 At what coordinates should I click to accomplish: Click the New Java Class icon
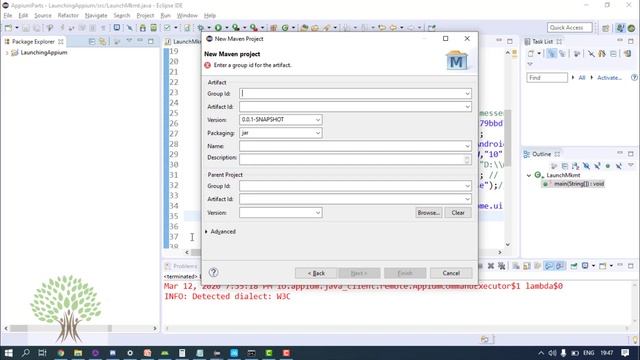285,28
